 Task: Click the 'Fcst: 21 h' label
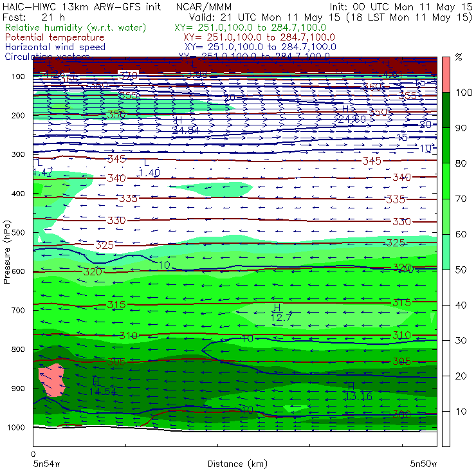coord(33,17)
